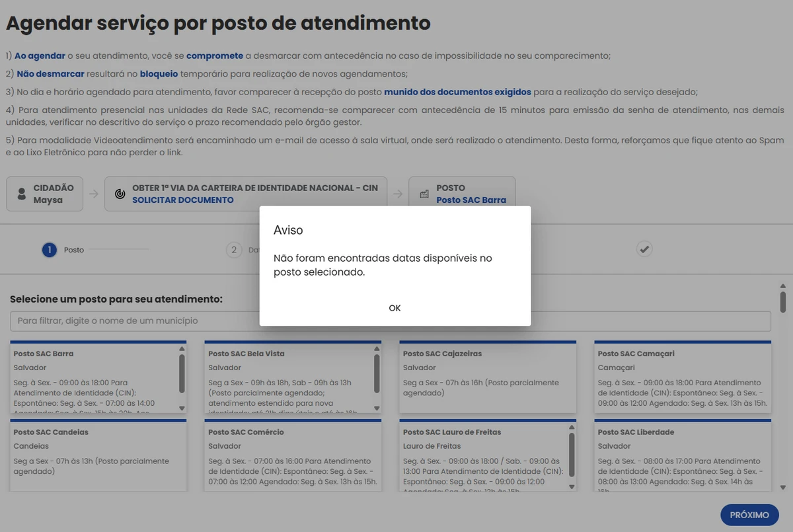Click the OK button on the Aviso dialog
The width and height of the screenshot is (793, 532).
[x=395, y=307]
